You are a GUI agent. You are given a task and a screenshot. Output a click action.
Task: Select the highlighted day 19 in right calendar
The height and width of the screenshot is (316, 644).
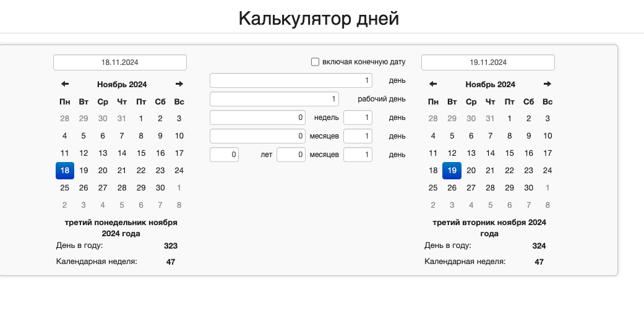(x=452, y=171)
